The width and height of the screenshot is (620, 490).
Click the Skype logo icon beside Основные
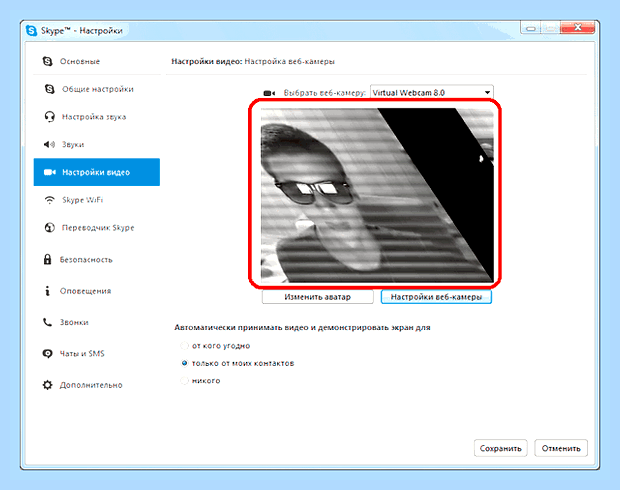(x=47, y=61)
